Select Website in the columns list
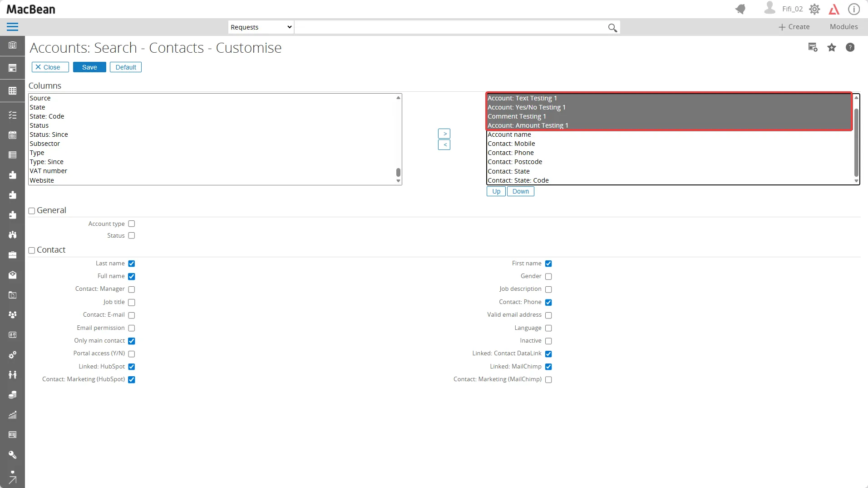This screenshot has width=868, height=488. tap(42, 180)
